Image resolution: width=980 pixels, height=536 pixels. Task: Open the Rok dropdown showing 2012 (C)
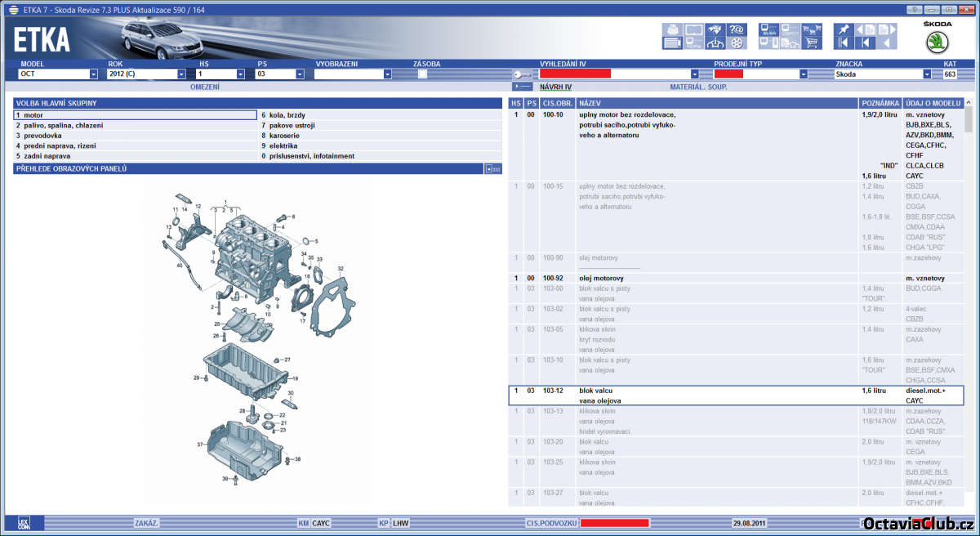tap(181, 74)
